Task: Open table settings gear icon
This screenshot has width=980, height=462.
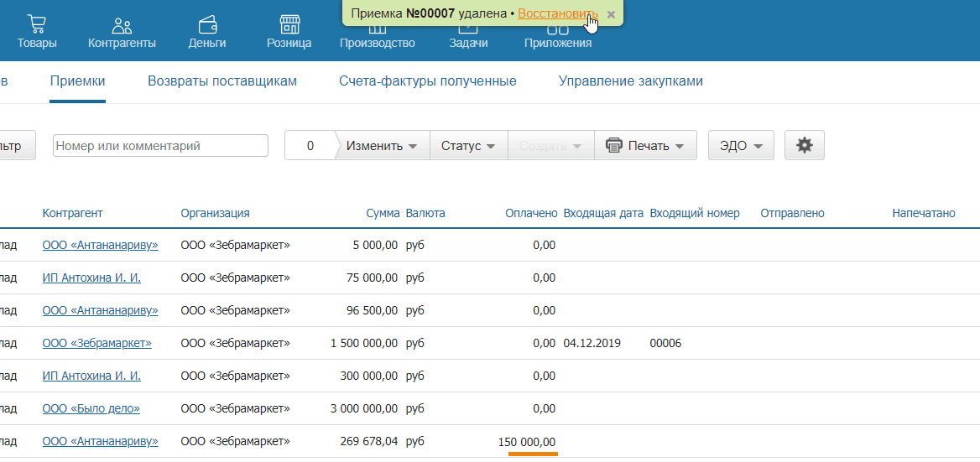Action: tap(805, 145)
